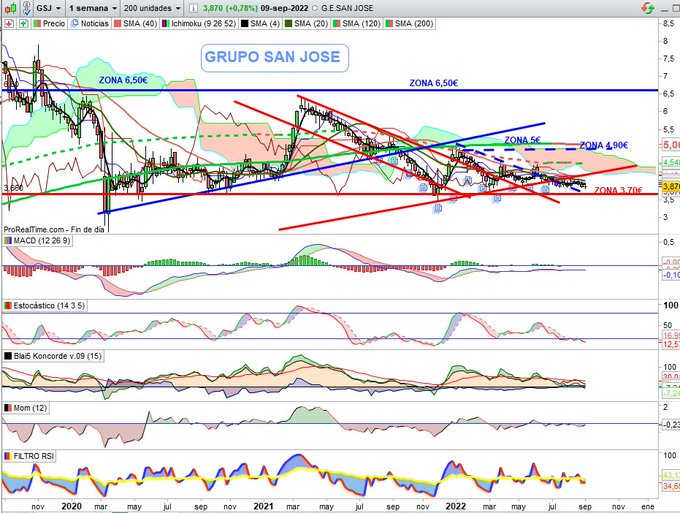Click the circle icon before G.E.SAN JOSE
The image size is (680, 513).
click(314, 8)
